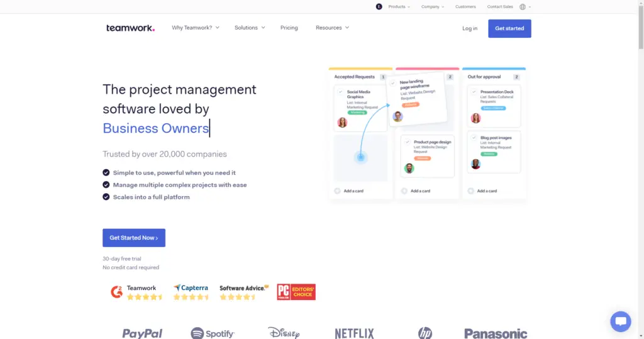644x339 pixels.
Task: Click the teamwork logo
Action: click(130, 28)
